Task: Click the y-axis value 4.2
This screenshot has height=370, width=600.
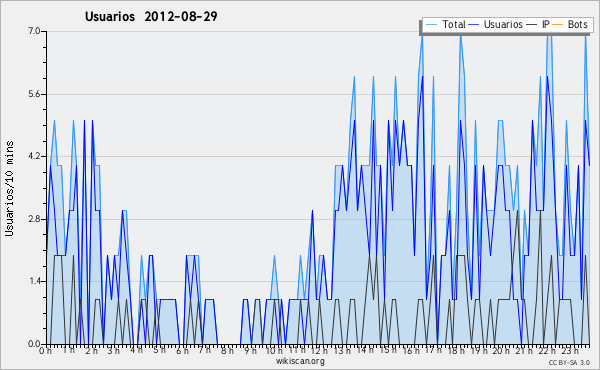Action: tap(34, 156)
